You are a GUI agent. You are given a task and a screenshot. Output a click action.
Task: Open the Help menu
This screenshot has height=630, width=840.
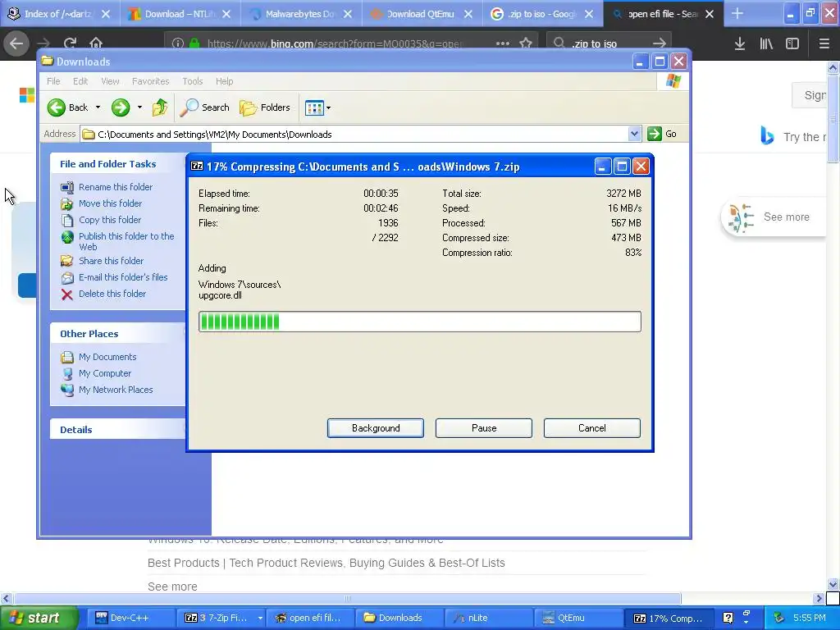pyautogui.click(x=225, y=81)
